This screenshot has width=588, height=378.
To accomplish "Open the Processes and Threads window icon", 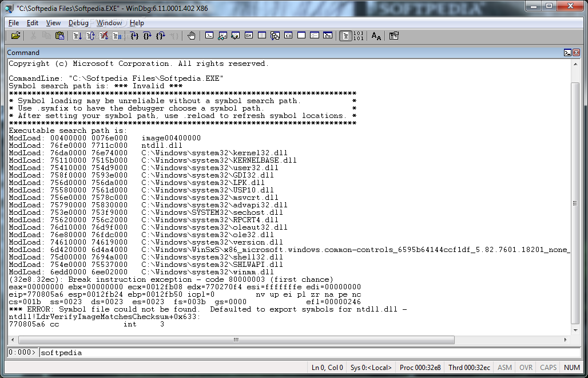I will [315, 36].
